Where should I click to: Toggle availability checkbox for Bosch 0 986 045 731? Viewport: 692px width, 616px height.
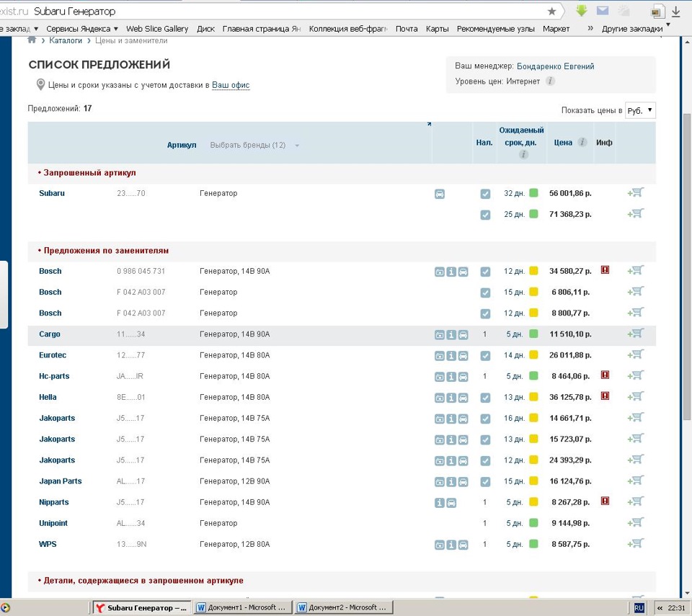click(485, 272)
